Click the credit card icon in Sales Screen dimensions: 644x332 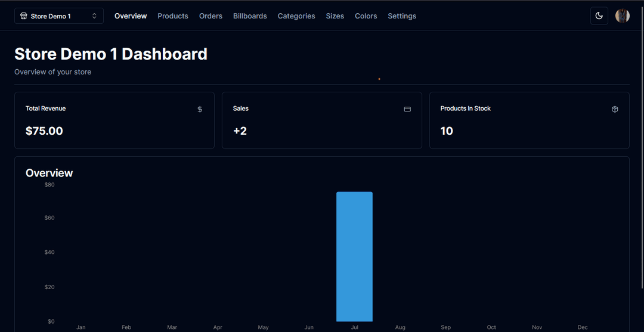407,109
